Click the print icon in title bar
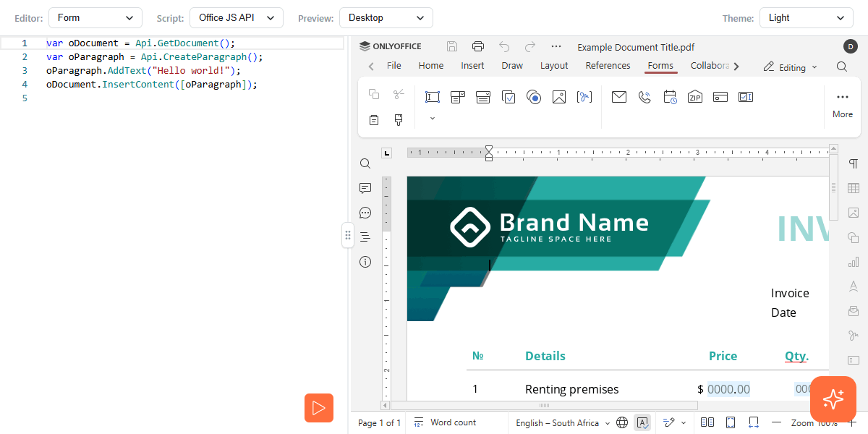Screen dimensions: 868x434 coord(477,46)
